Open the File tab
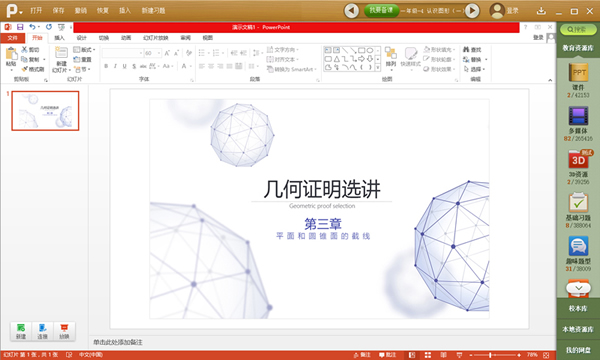The height and width of the screenshot is (360, 600). coord(12,38)
